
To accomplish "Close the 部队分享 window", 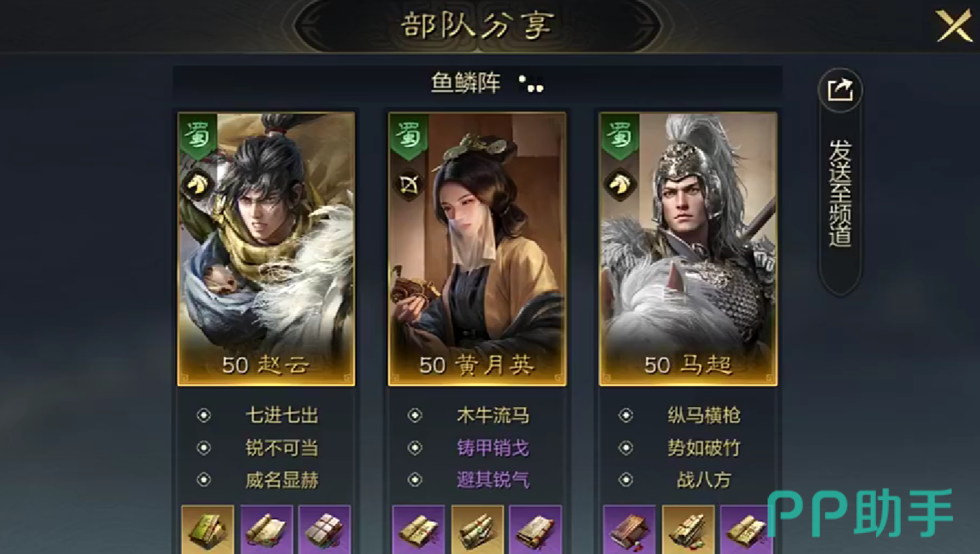I will (954, 25).
